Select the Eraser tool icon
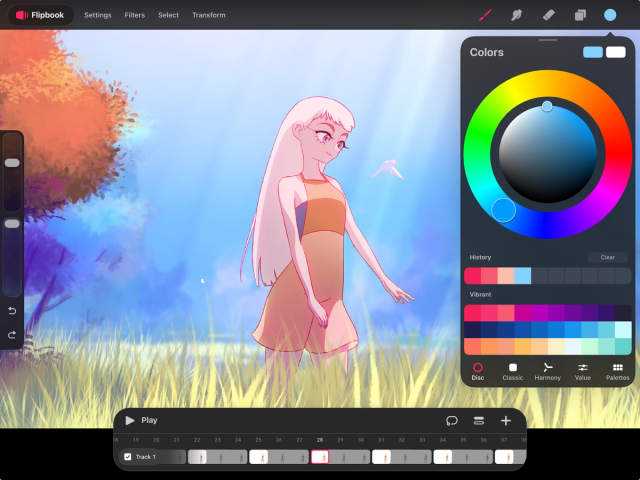This screenshot has width=640, height=480. 548,15
